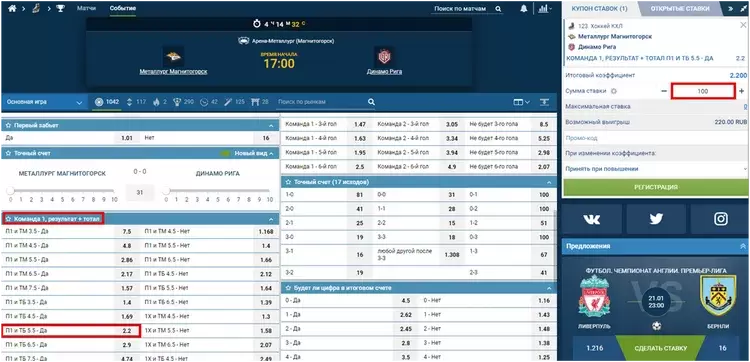Select the all markets filter 1042

click(107, 102)
